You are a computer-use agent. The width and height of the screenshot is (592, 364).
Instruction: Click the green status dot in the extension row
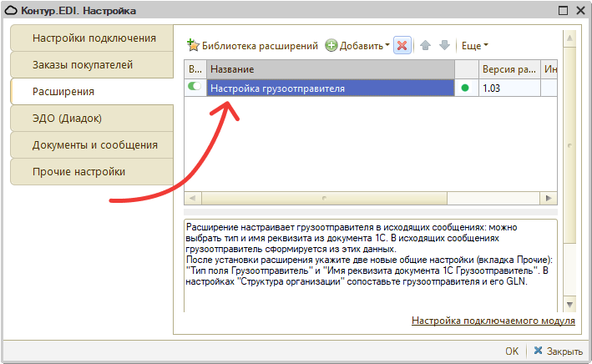tap(465, 87)
